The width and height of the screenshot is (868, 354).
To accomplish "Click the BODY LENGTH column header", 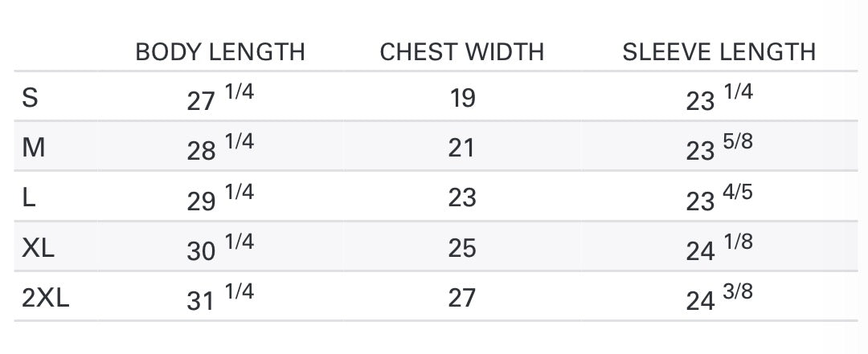I will coord(220,52).
